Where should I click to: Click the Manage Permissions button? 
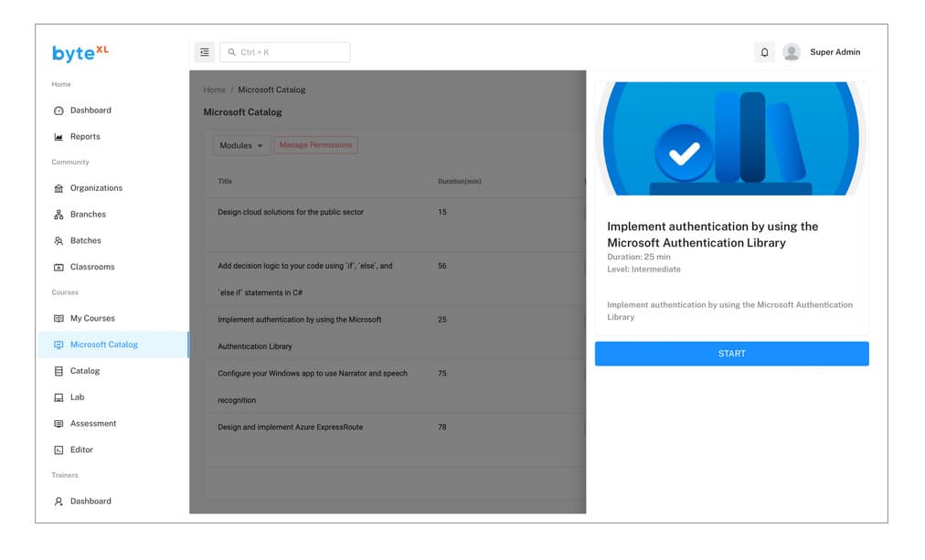click(x=315, y=145)
